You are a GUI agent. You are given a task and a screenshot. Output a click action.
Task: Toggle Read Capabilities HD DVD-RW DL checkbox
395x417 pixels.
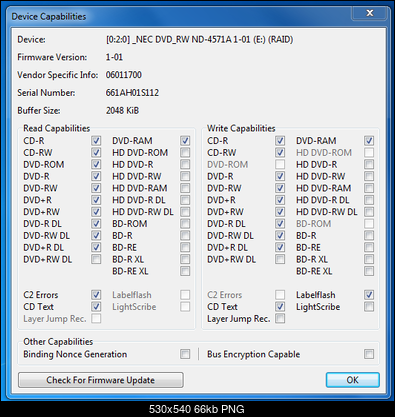pyautogui.click(x=185, y=212)
